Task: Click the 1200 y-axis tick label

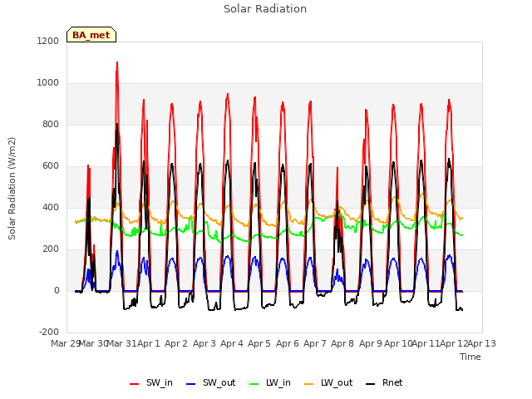Action: pyautogui.click(x=48, y=41)
